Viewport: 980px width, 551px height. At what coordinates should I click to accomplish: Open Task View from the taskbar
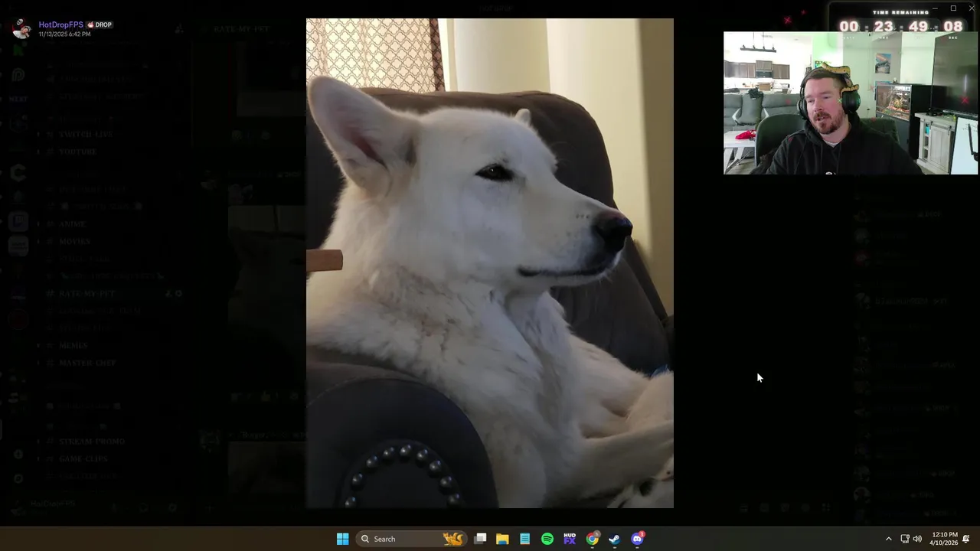click(x=480, y=539)
